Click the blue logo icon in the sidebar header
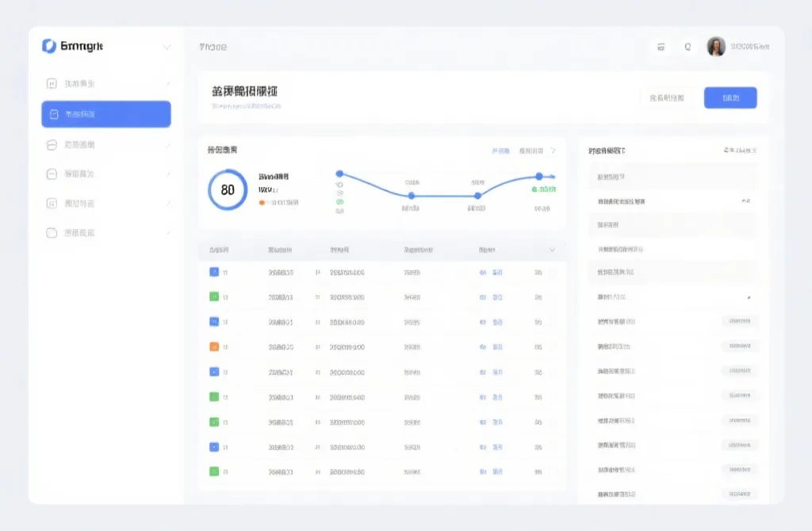This screenshot has width=812, height=531. 49,47
